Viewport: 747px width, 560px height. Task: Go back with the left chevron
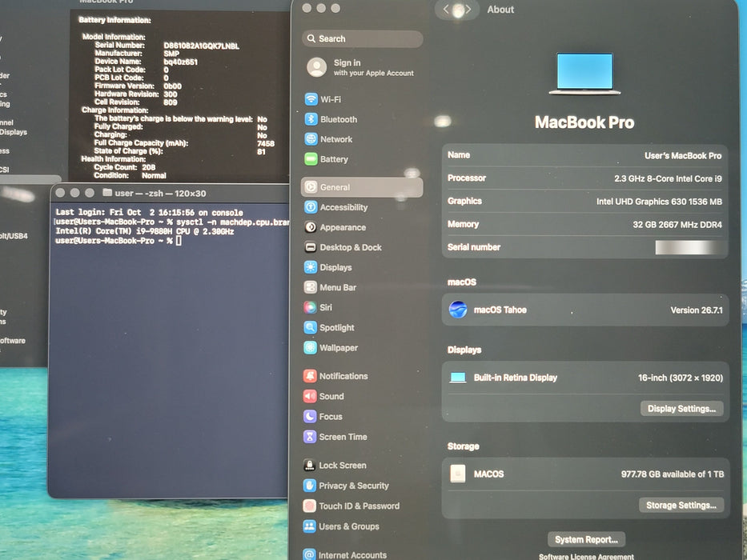(446, 10)
